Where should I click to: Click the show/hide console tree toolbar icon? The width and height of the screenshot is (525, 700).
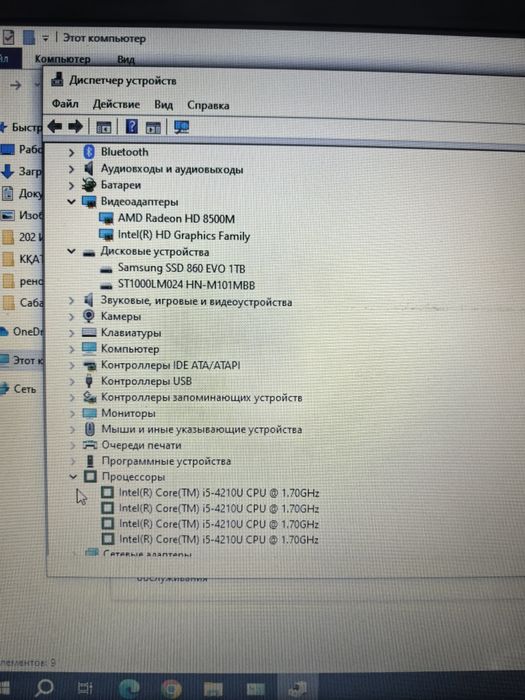tap(104, 127)
